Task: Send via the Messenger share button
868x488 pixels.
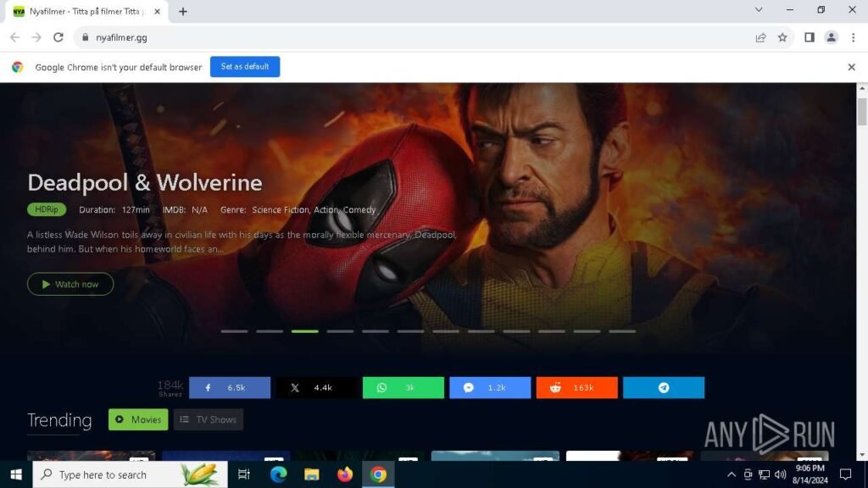Action: (x=490, y=387)
